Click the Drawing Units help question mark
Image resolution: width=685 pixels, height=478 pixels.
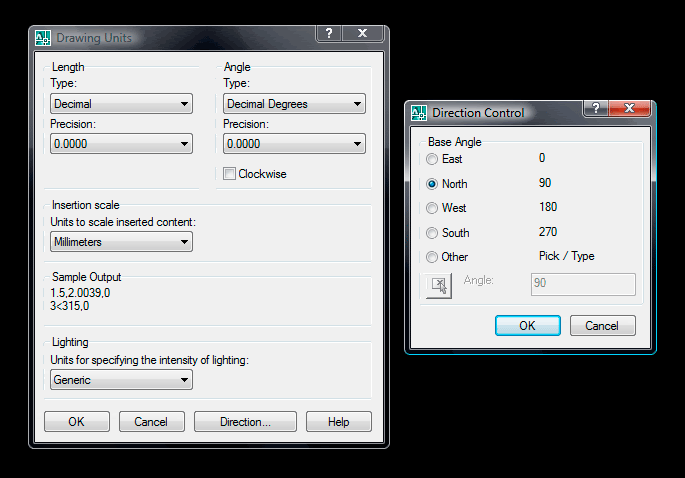tap(329, 33)
